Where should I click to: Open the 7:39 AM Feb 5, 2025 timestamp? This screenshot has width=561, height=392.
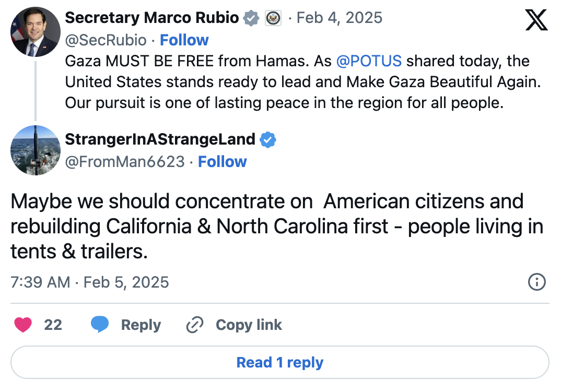[x=90, y=282]
